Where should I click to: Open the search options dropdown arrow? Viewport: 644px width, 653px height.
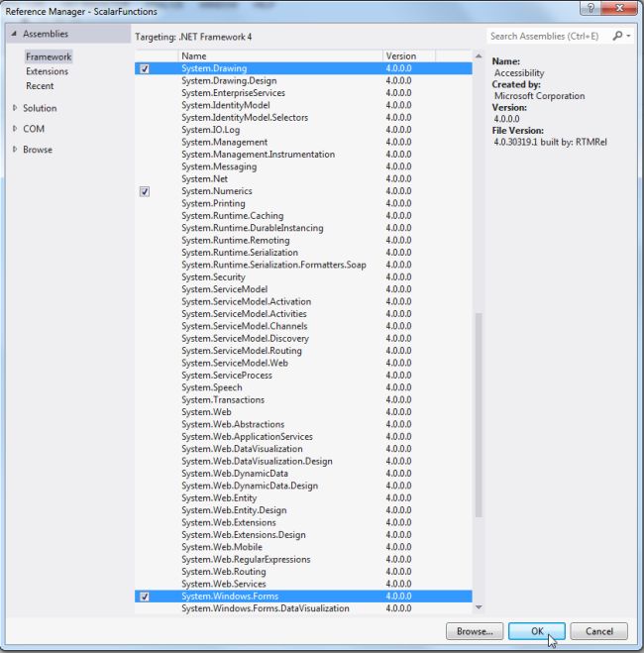(x=628, y=37)
